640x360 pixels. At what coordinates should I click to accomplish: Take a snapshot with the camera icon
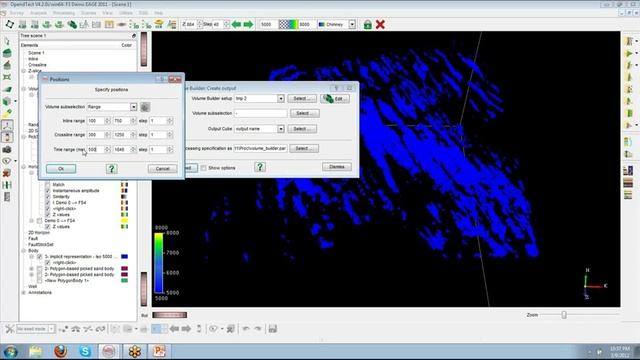pos(7,149)
